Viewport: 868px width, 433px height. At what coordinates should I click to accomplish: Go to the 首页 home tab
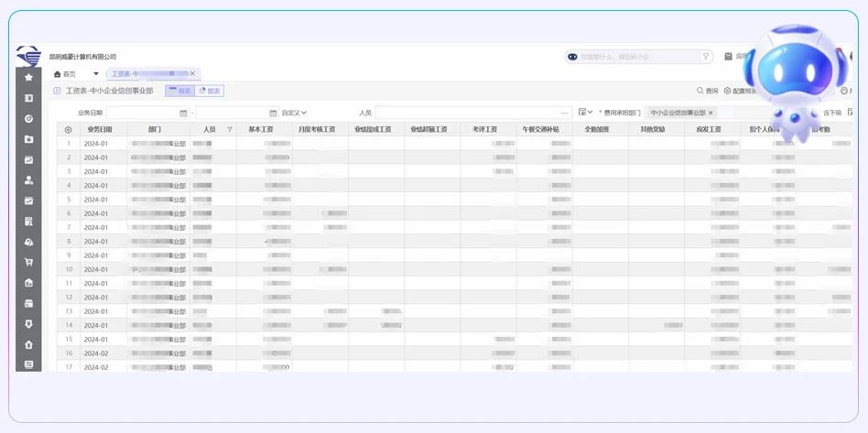pyautogui.click(x=65, y=74)
